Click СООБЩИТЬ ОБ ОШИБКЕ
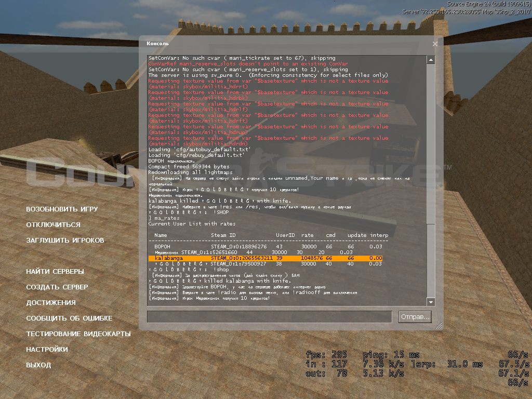This screenshot has width=532, height=399. pos(69,318)
